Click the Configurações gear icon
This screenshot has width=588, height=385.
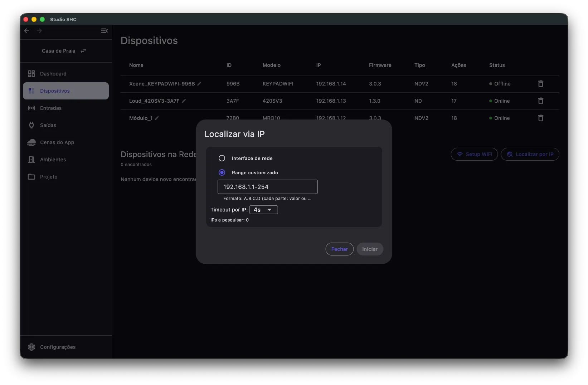coord(31,347)
